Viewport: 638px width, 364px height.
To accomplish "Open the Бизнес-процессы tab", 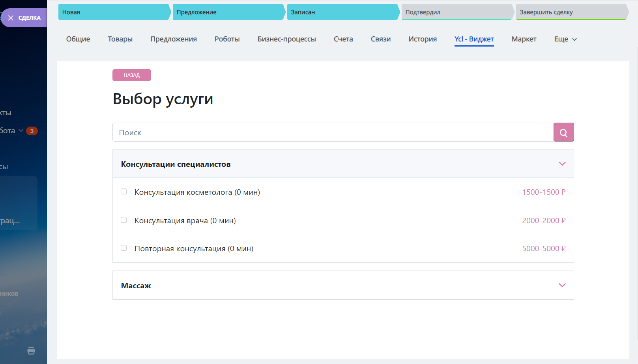I will 286,39.
